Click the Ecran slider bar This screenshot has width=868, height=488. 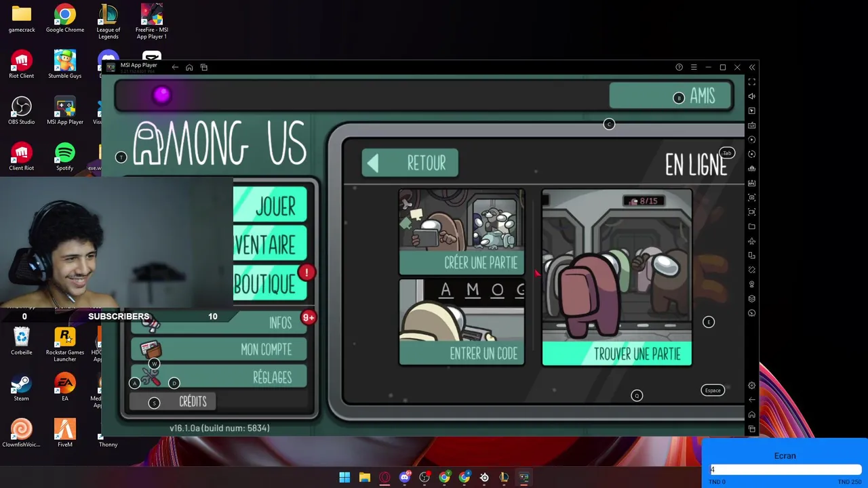coord(786,470)
